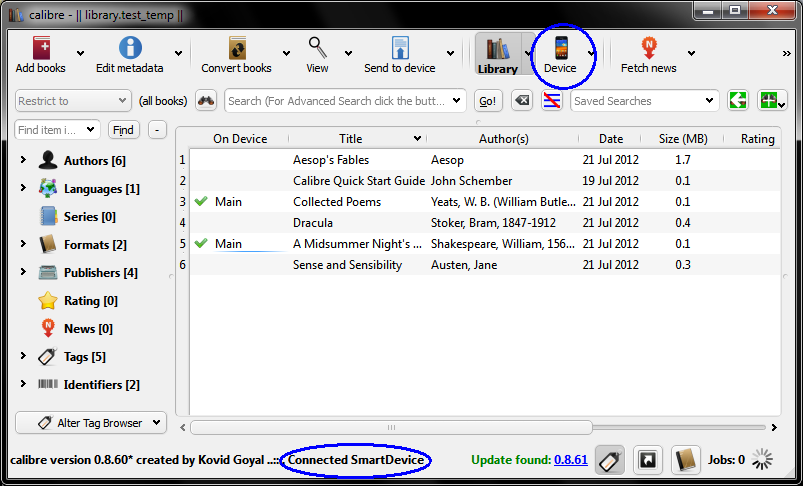Open Edit metadata dropdown arrow
Viewport: 803px width, 486px height.
178,53
